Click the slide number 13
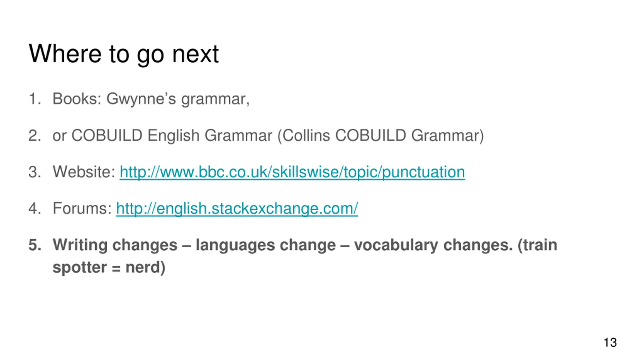 610,343
